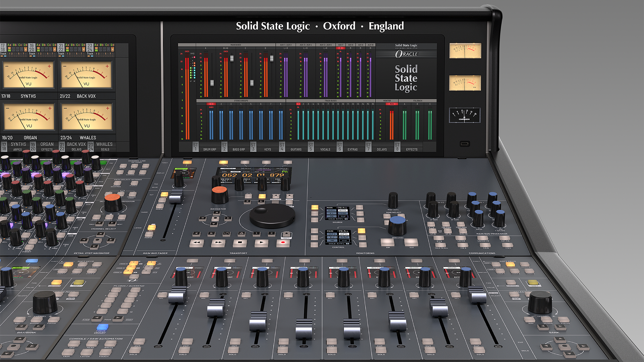
Task: Toggle the DIM monitoring button
Action: tap(388, 242)
